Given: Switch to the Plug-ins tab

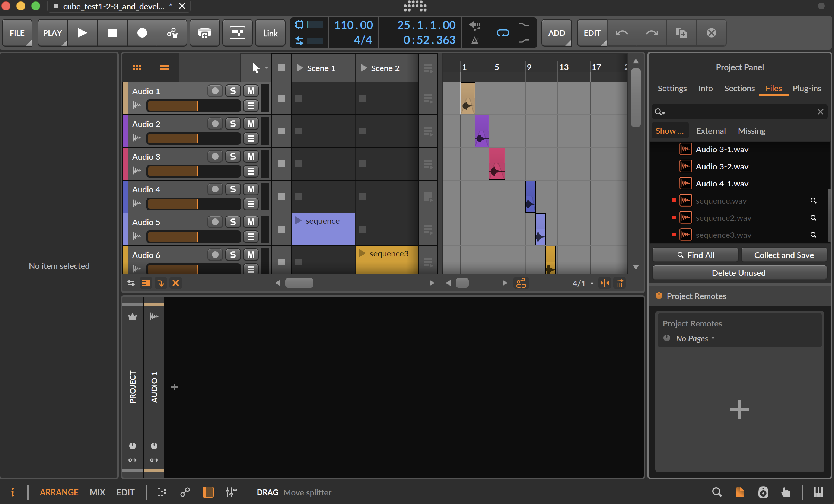Looking at the screenshot, I should coord(806,89).
